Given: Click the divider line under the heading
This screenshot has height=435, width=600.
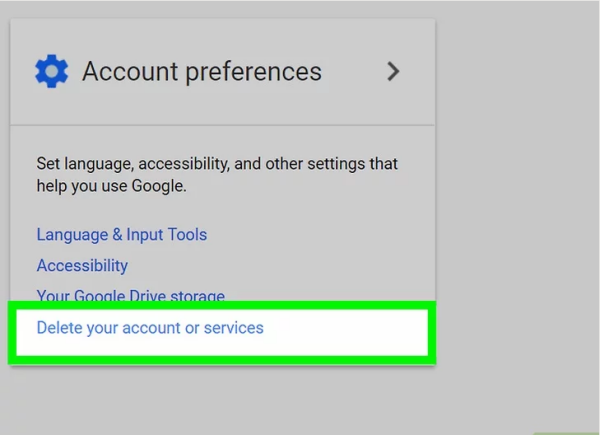Looking at the screenshot, I should [x=222, y=125].
